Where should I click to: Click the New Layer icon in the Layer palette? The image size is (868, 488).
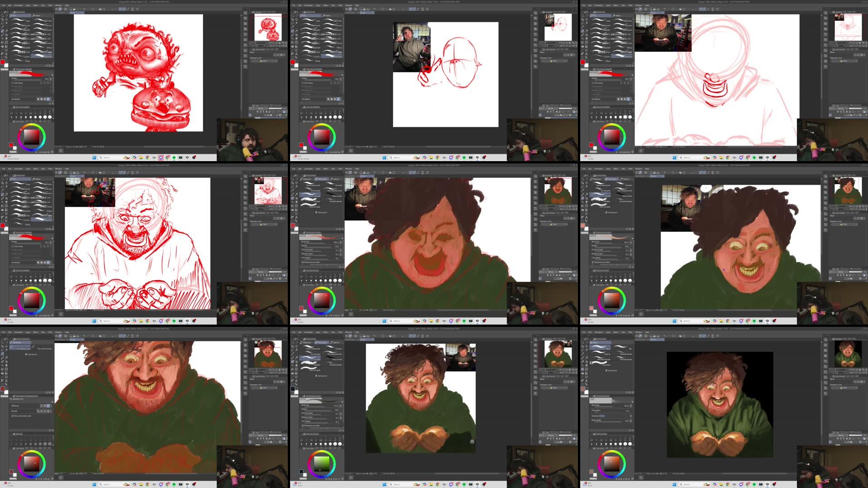257,111
